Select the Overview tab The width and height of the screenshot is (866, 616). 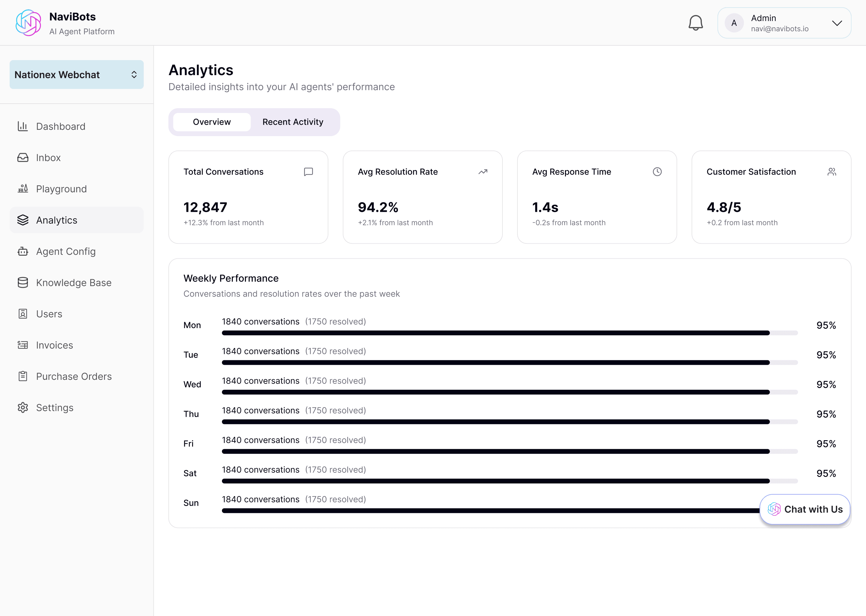(x=212, y=122)
